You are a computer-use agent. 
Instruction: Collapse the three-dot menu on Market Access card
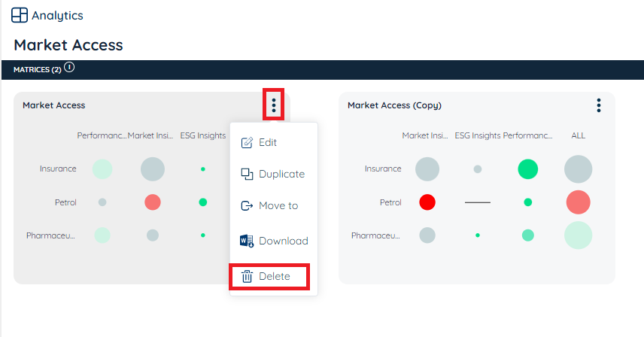[274, 105]
